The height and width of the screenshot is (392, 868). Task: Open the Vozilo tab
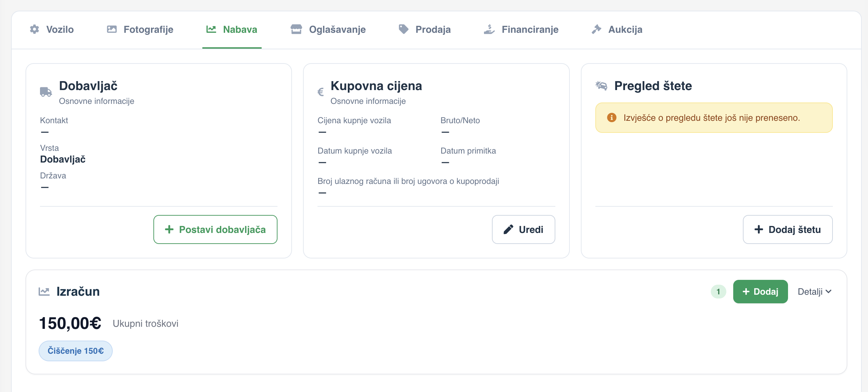pyautogui.click(x=52, y=30)
